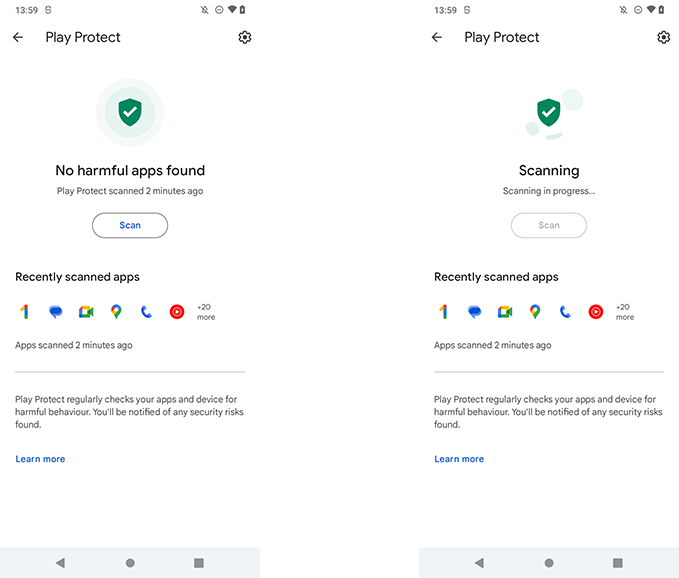Viewport: 679px width, 578px height.
Task: Tap Phone app icon on right screen
Action: 565,312
